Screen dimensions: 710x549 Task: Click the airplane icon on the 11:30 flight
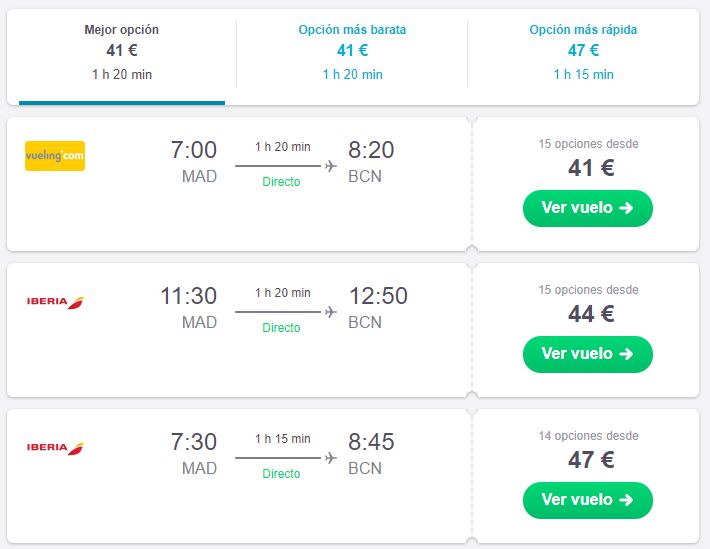point(331,312)
